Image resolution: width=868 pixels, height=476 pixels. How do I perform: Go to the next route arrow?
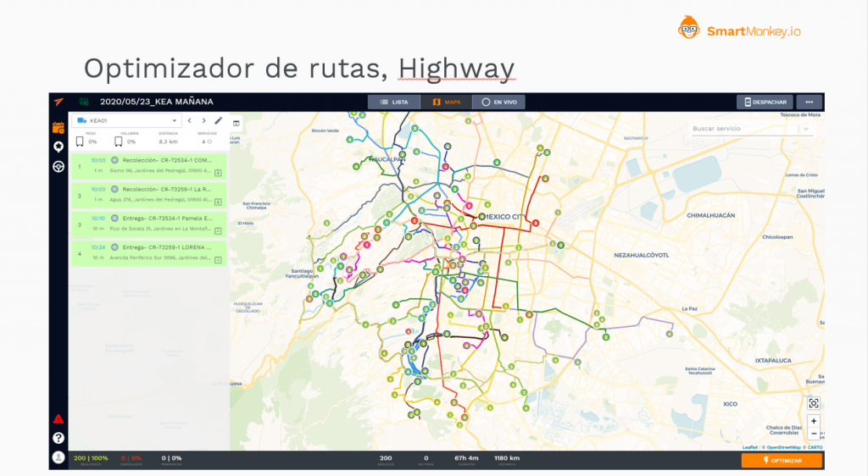(203, 120)
